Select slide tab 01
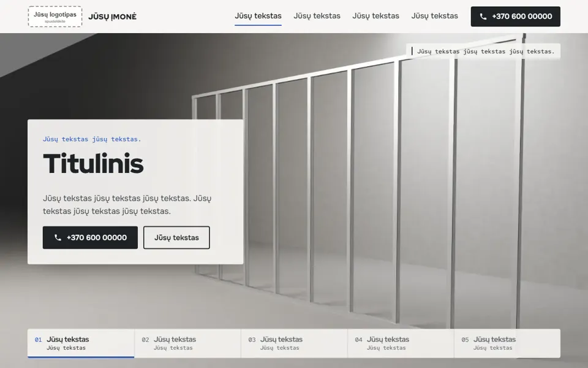This screenshot has width=588, height=368. [x=81, y=343]
